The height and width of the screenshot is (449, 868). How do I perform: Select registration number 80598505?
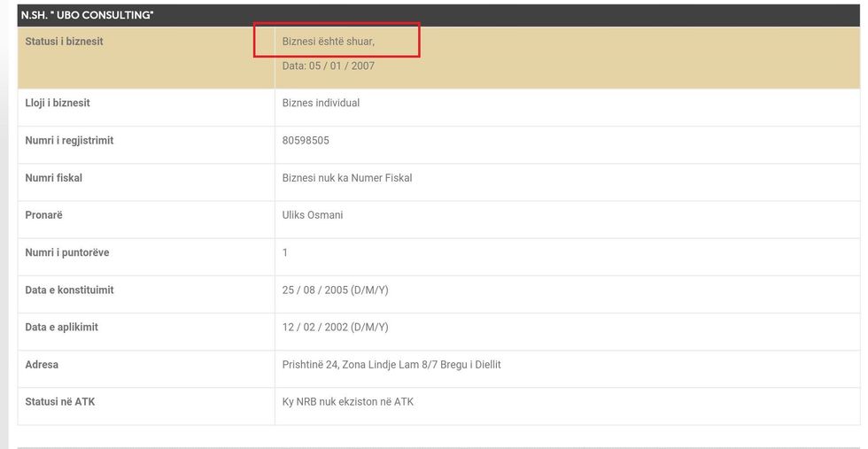tap(306, 140)
